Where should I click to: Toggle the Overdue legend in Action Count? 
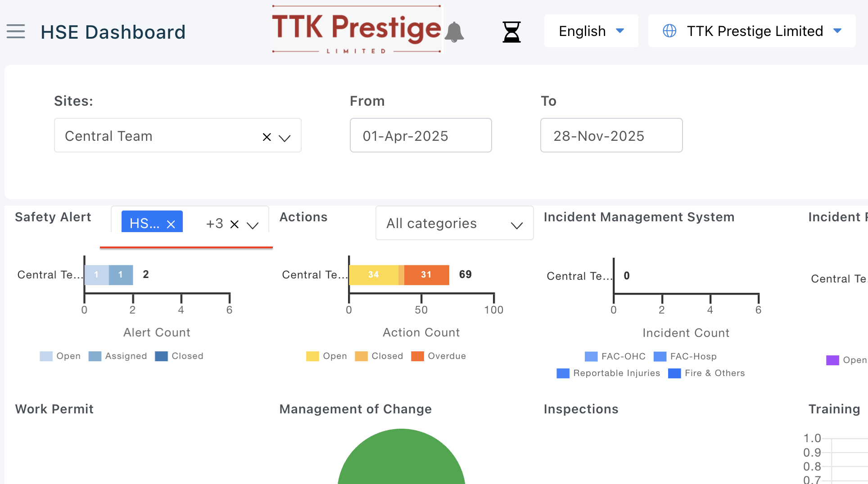click(439, 356)
